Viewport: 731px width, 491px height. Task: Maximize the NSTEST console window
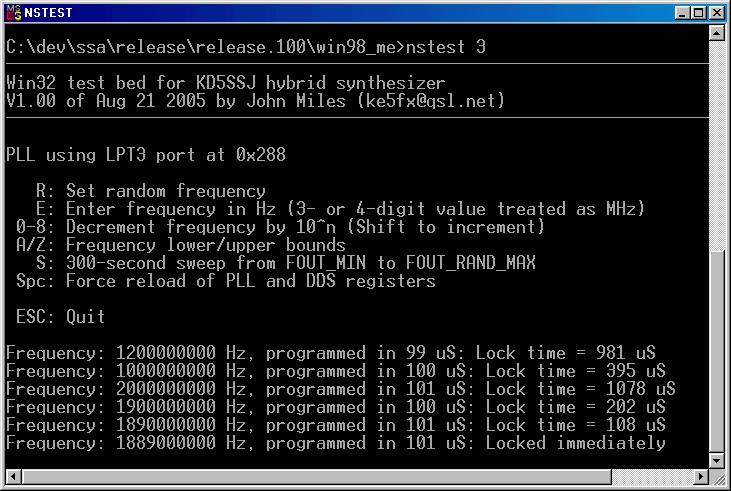(698, 13)
